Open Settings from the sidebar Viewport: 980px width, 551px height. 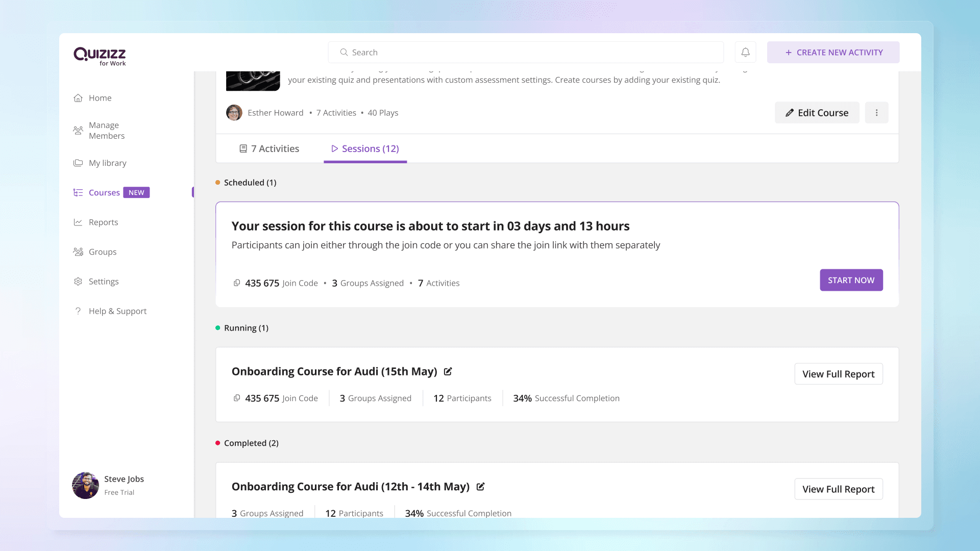click(x=103, y=282)
